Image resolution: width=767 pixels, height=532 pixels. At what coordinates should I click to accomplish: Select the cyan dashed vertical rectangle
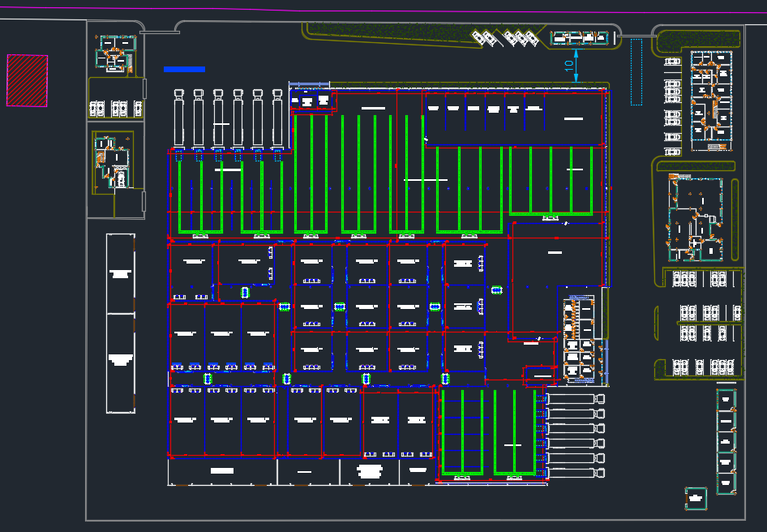[x=636, y=72]
